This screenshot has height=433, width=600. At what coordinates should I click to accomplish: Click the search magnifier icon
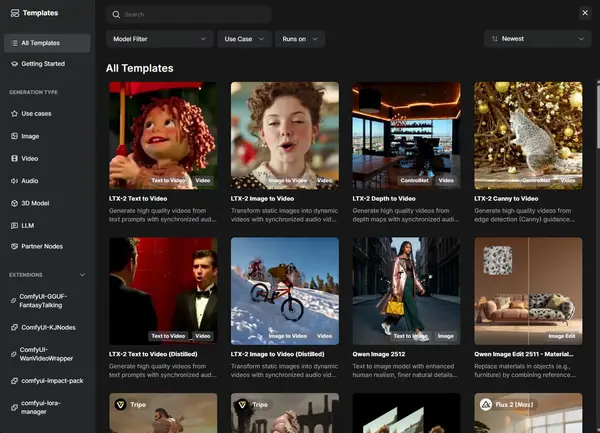pos(116,15)
